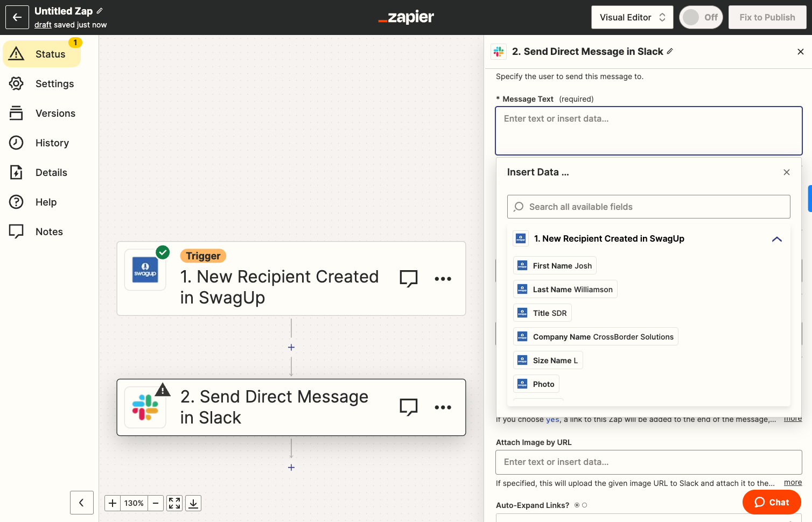Image resolution: width=812 pixels, height=522 pixels.
Task: Search all available fields box
Action: [x=649, y=207]
